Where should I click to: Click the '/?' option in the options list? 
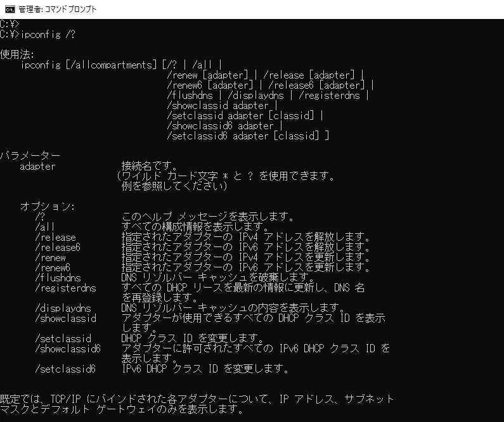(40, 217)
